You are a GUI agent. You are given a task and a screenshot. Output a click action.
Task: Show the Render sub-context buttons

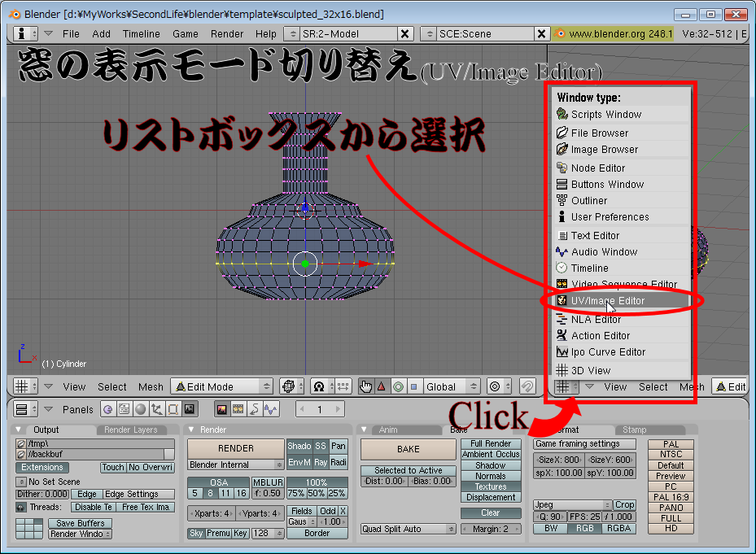222,409
